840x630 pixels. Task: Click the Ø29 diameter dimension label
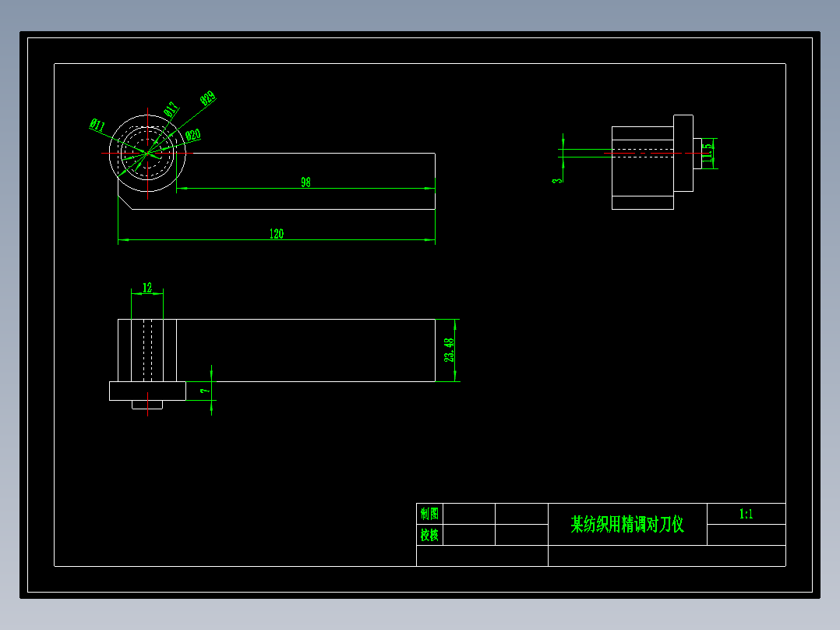click(x=208, y=98)
